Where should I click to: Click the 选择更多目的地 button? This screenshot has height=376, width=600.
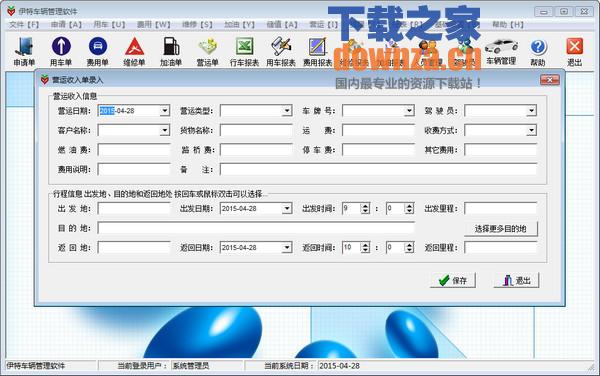(501, 229)
